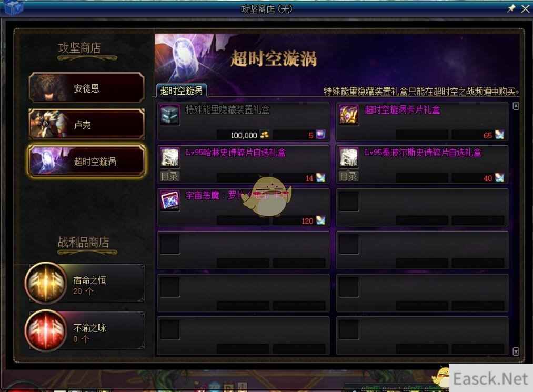The image size is (533, 392).
Task: Click the 100,000 gold price field
Action: [x=244, y=135]
